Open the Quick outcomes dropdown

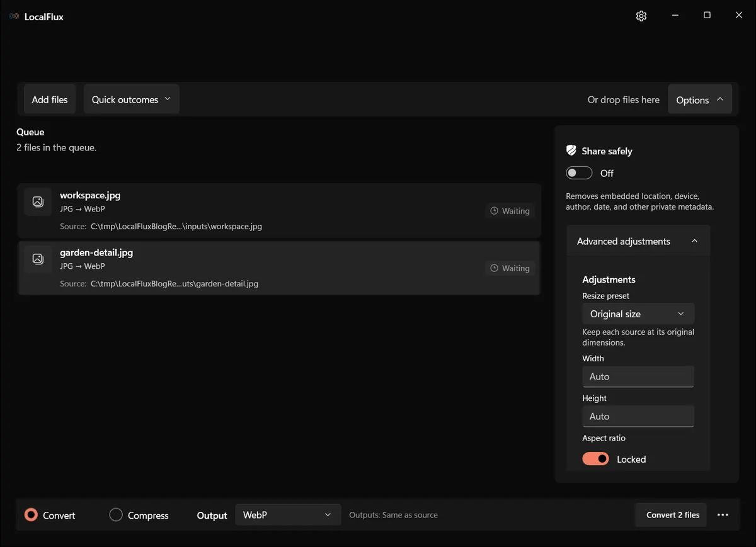pyautogui.click(x=132, y=99)
